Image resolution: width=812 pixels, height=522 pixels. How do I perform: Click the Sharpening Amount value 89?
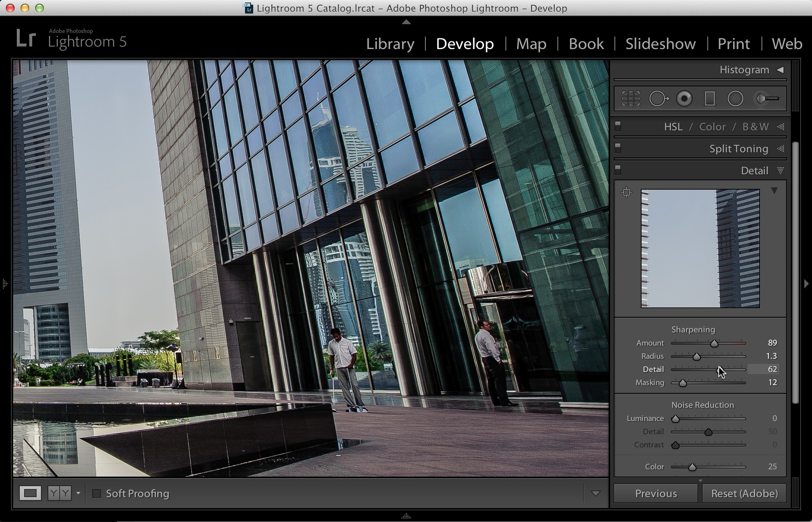[772, 343]
